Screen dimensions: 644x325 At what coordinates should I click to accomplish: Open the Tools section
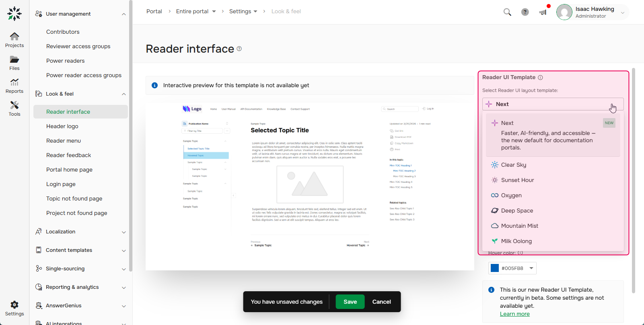tap(14, 108)
